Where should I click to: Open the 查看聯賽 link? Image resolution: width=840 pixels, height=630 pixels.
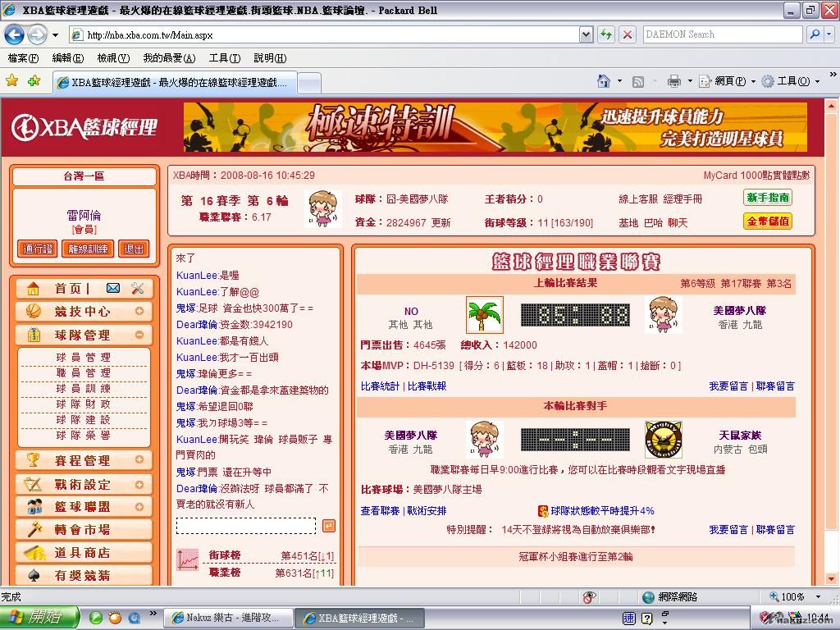381,511
